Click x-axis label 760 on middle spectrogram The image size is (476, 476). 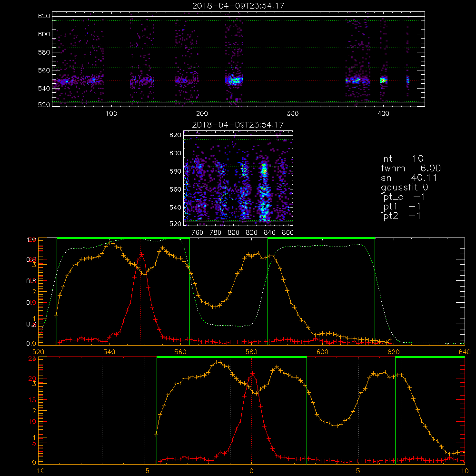[198, 233]
